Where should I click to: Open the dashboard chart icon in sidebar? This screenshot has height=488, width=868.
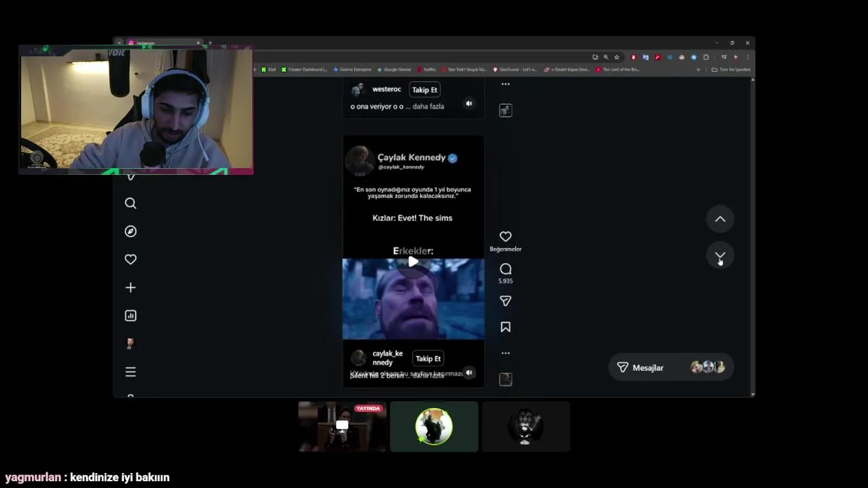131,316
